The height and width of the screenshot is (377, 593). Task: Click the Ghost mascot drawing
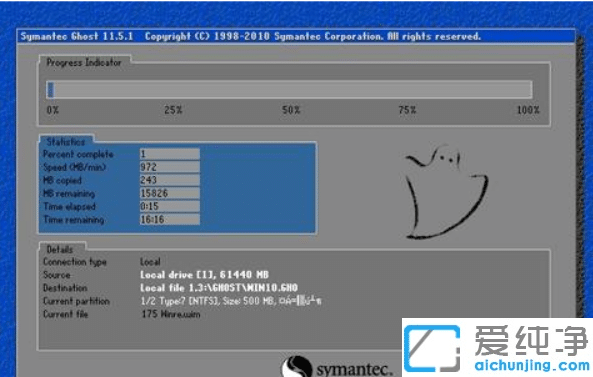(x=446, y=191)
